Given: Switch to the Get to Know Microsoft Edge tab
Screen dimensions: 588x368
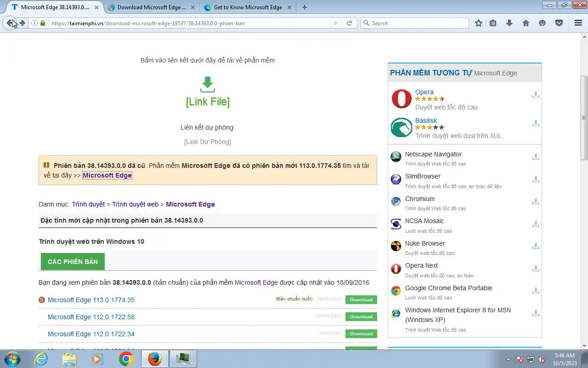Looking at the screenshot, I should pos(248,7).
